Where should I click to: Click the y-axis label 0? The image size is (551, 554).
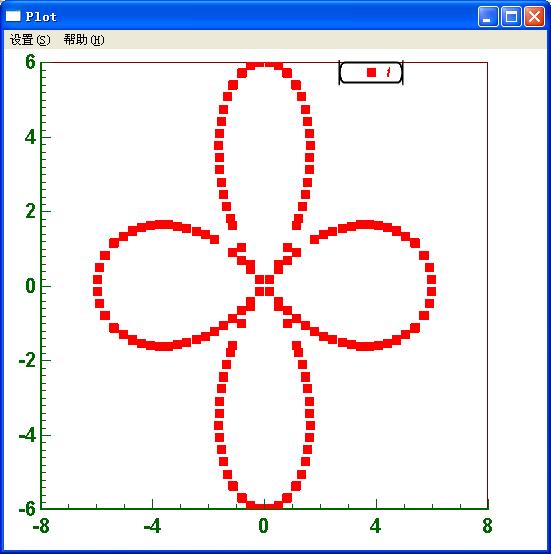30,286
